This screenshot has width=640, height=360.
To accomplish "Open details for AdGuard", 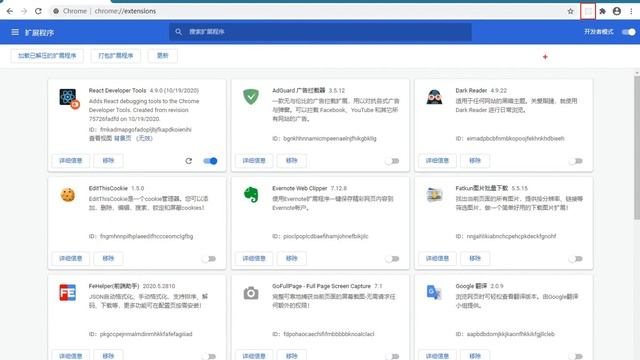I will [x=254, y=160].
